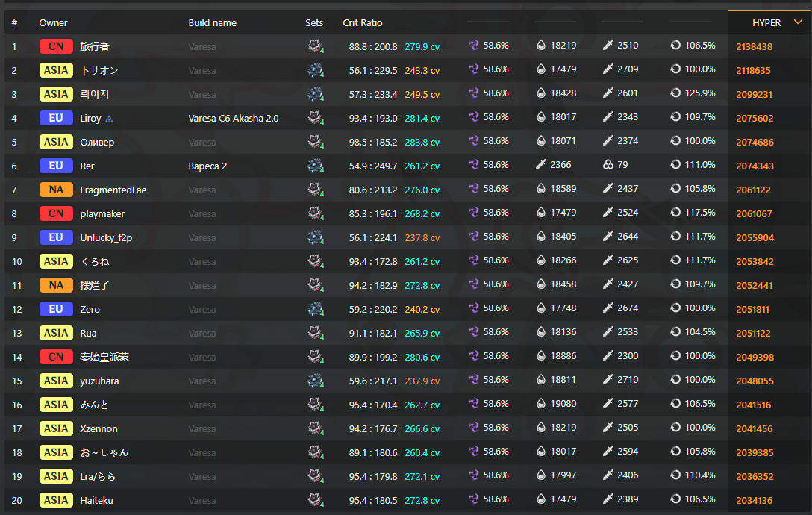The height and width of the screenshot is (515, 812).
Task: Click the elemental mastery icon in Rer's row
Action: point(608,166)
